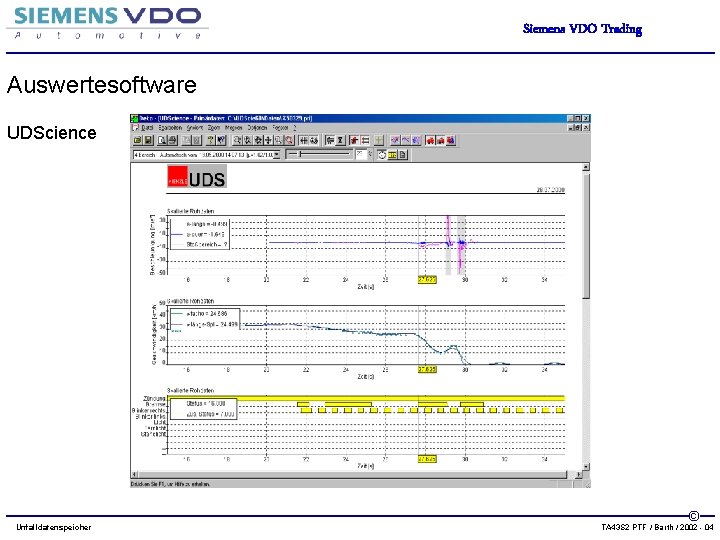The width and height of the screenshot is (720, 540).
Task: Click yellow time marker under speed chart
Action: (427, 369)
